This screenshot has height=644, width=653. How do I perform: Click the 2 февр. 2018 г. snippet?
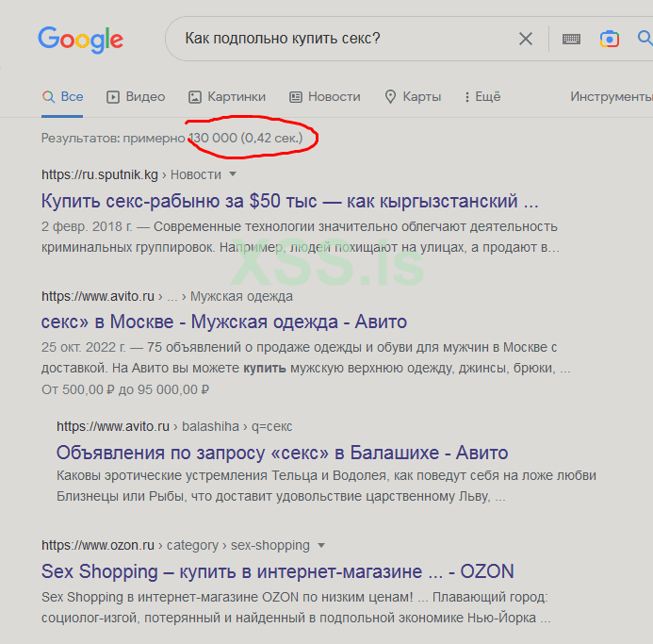[x=300, y=237]
